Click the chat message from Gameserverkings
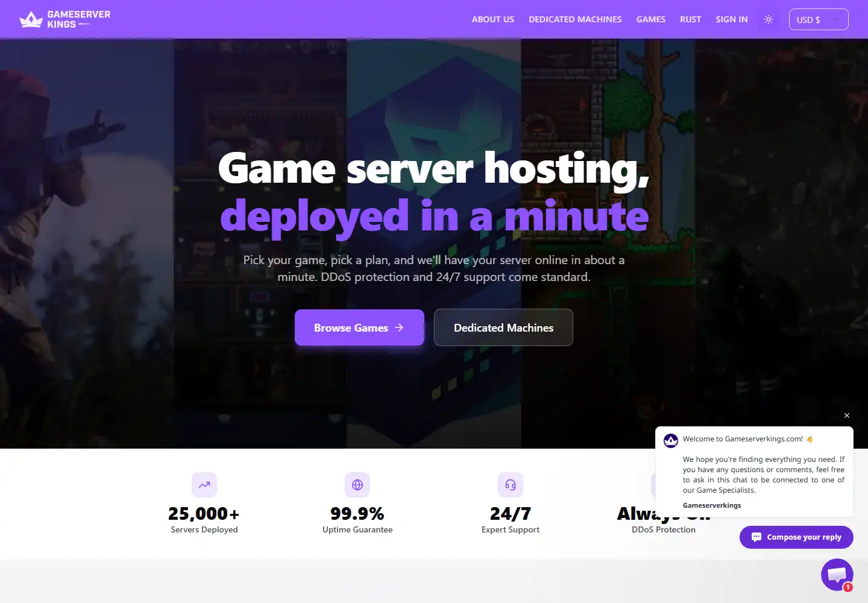Image resolution: width=868 pixels, height=603 pixels. point(754,472)
